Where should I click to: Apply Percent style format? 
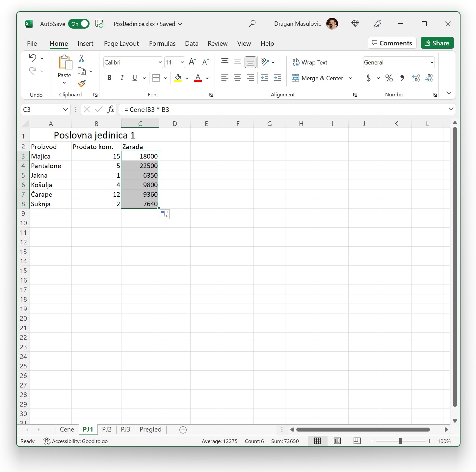click(389, 78)
